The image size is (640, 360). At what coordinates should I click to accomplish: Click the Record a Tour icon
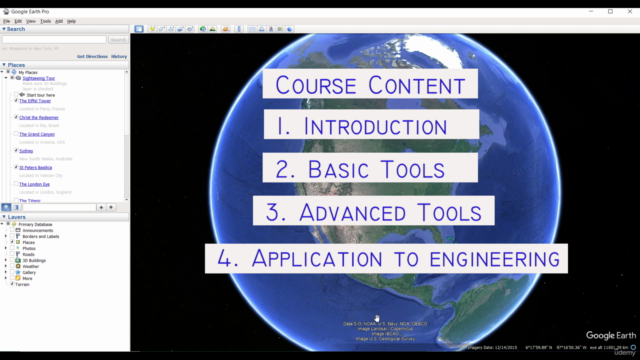pos(190,29)
